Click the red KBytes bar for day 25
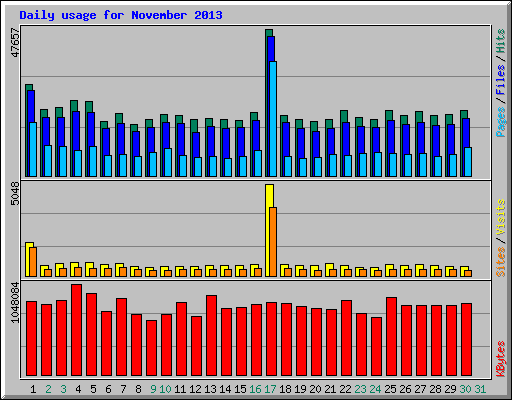 pyautogui.click(x=391, y=336)
